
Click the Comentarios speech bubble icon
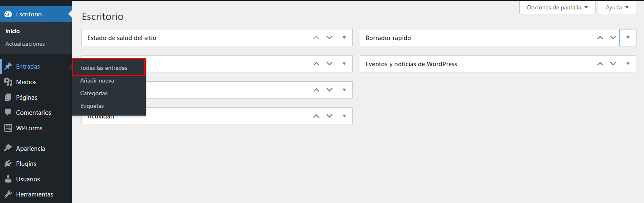click(x=8, y=112)
